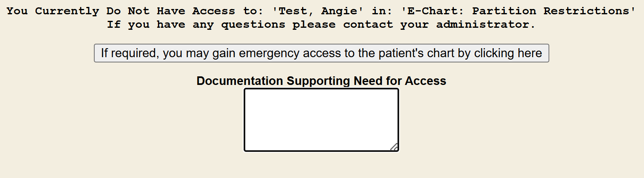Click the word 'Documentation' in the bold label
This screenshot has height=178, width=644.
tap(240, 81)
